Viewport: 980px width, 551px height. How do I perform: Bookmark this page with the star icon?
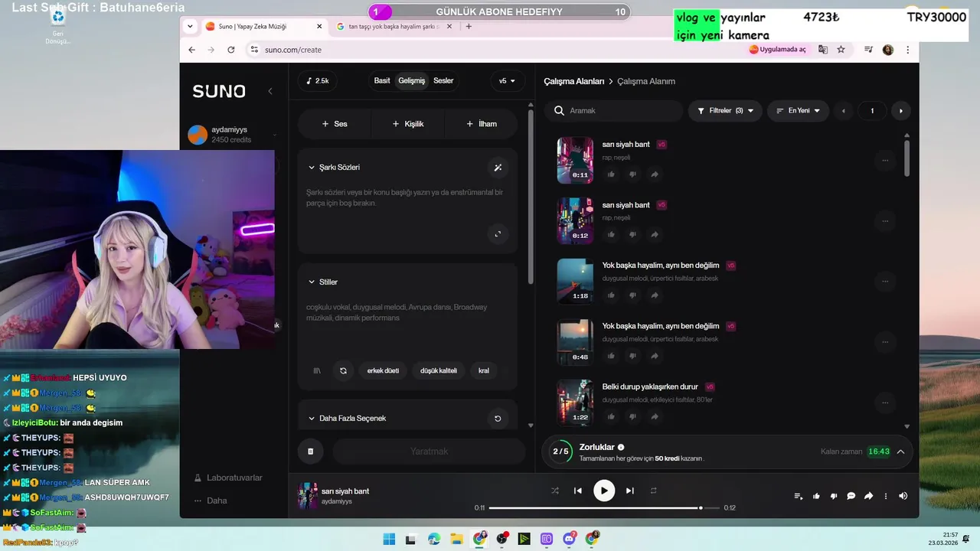[x=841, y=49]
